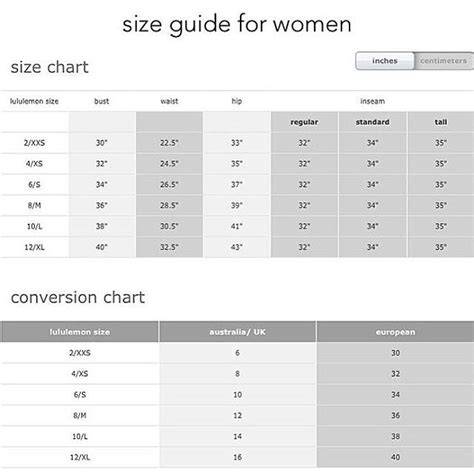Select 10/L row in conversion chart
The image size is (474, 474).
[237, 436]
